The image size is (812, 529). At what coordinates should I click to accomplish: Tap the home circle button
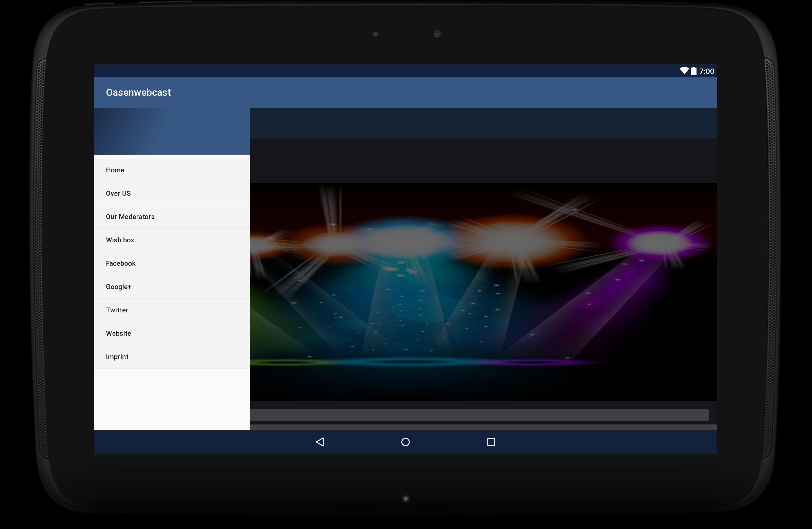(x=405, y=442)
